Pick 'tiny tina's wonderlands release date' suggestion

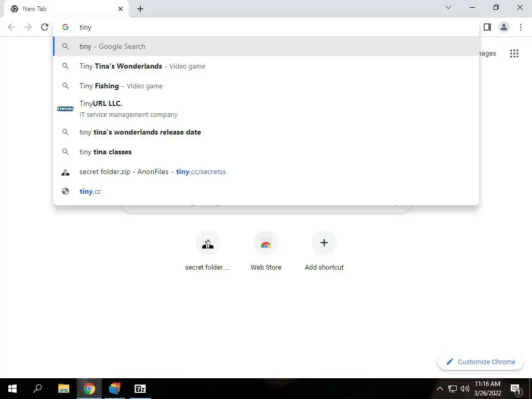pos(266,132)
